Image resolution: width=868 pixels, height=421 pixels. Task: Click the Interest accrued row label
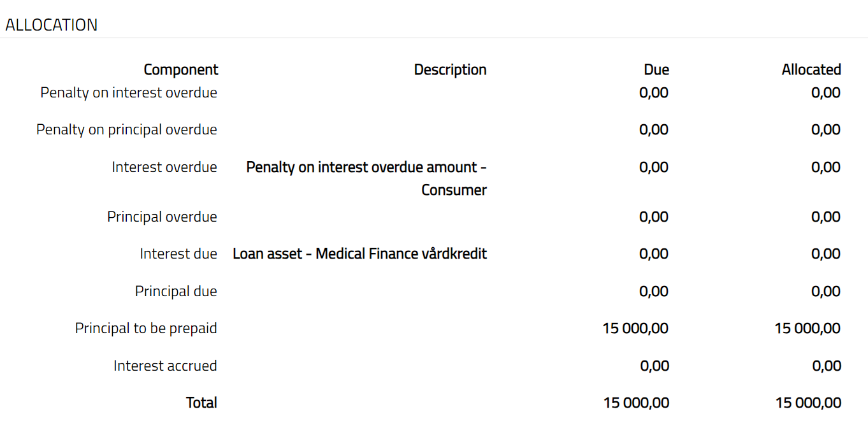(165, 366)
